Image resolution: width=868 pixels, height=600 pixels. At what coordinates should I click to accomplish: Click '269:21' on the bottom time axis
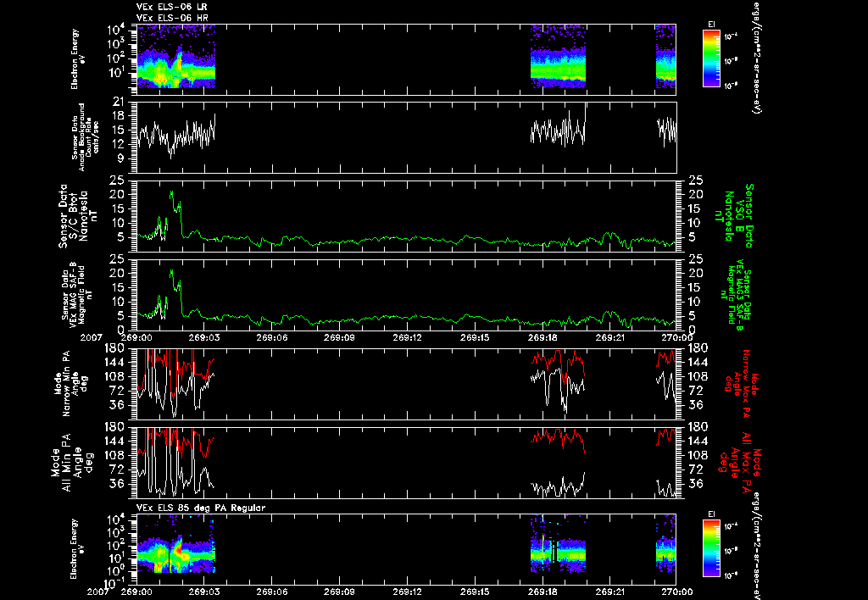(x=610, y=592)
